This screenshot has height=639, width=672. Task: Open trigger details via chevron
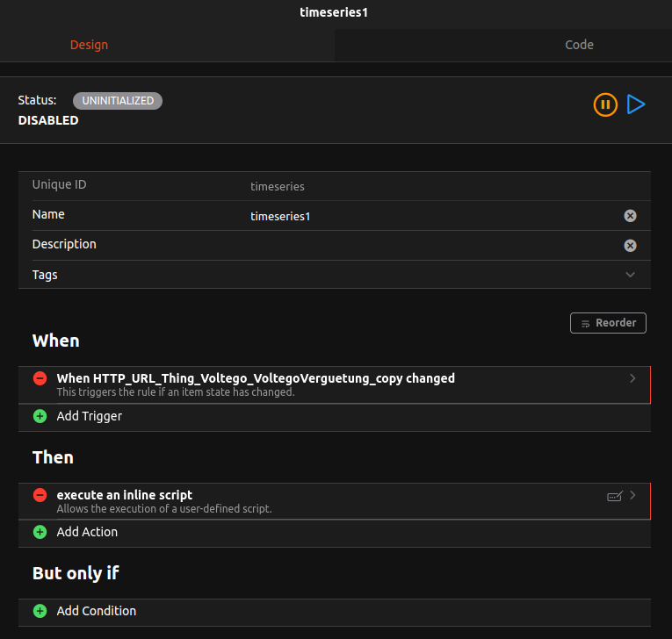coord(632,378)
